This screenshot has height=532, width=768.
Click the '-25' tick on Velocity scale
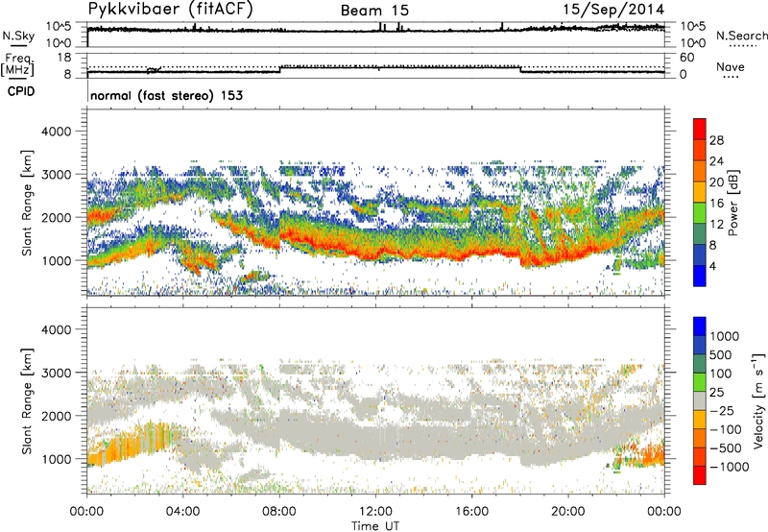tap(721, 410)
